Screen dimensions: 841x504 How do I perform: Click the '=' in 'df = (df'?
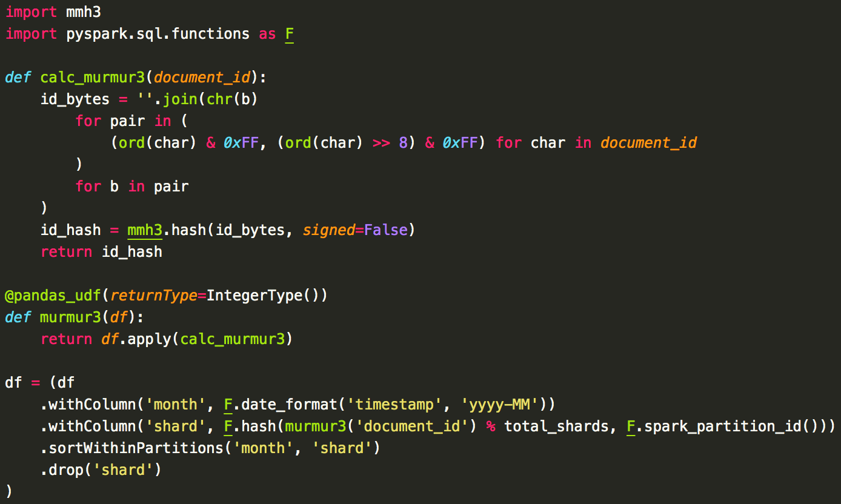[x=35, y=383]
